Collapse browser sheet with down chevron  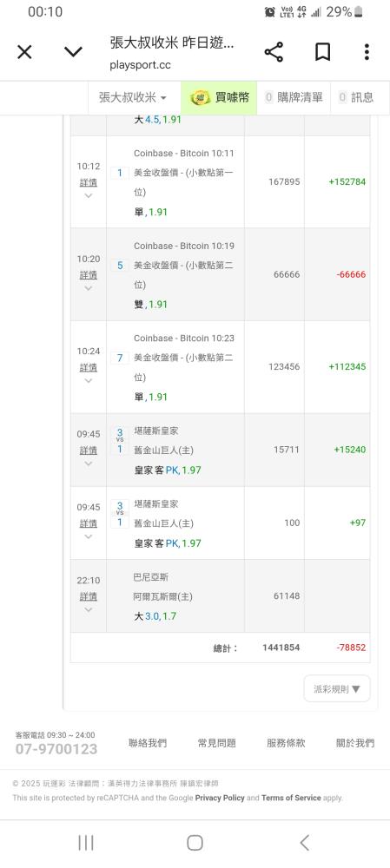[x=73, y=52]
